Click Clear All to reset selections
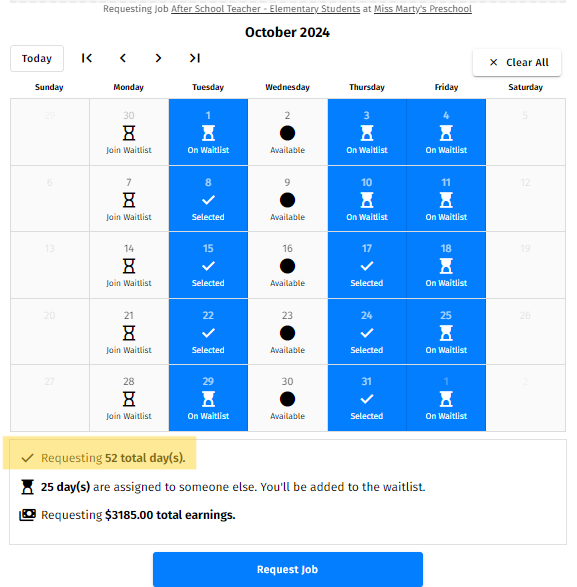577x587 pixels. pos(517,63)
